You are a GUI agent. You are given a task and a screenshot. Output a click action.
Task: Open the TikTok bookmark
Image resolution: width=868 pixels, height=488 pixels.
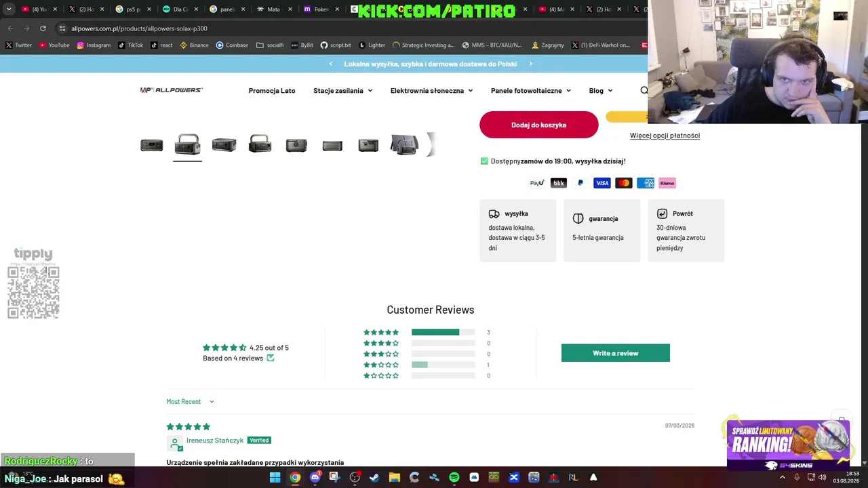[x=130, y=45]
